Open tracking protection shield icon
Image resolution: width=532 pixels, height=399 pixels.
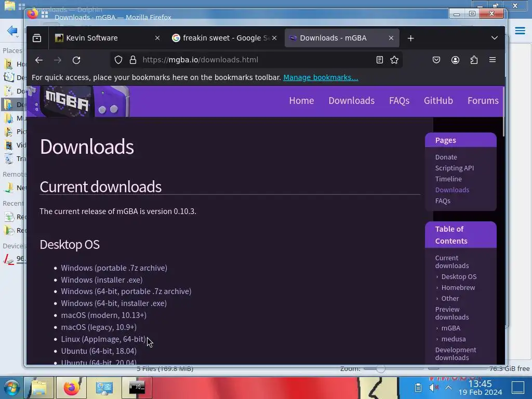point(118,60)
